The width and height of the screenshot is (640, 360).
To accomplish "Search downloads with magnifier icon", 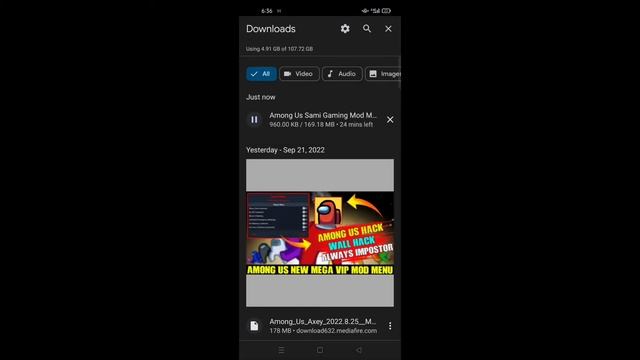I will 367,29.
